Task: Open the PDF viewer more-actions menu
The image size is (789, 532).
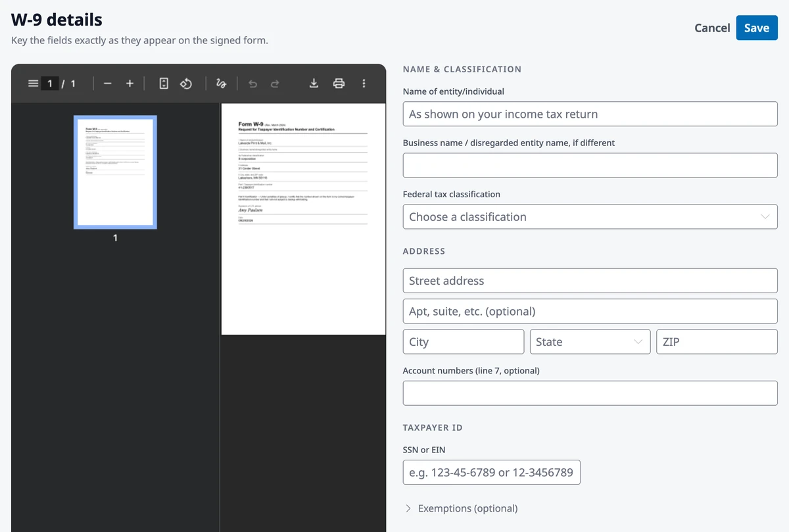Action: [x=364, y=84]
